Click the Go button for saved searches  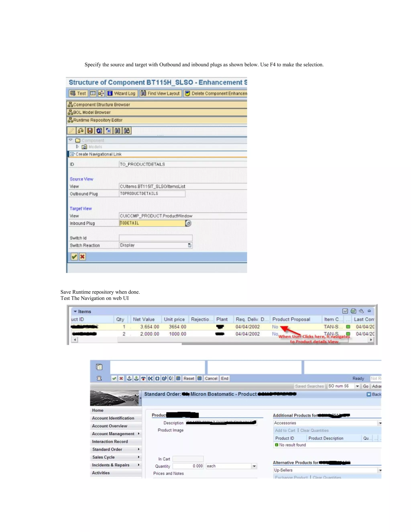click(x=365, y=386)
